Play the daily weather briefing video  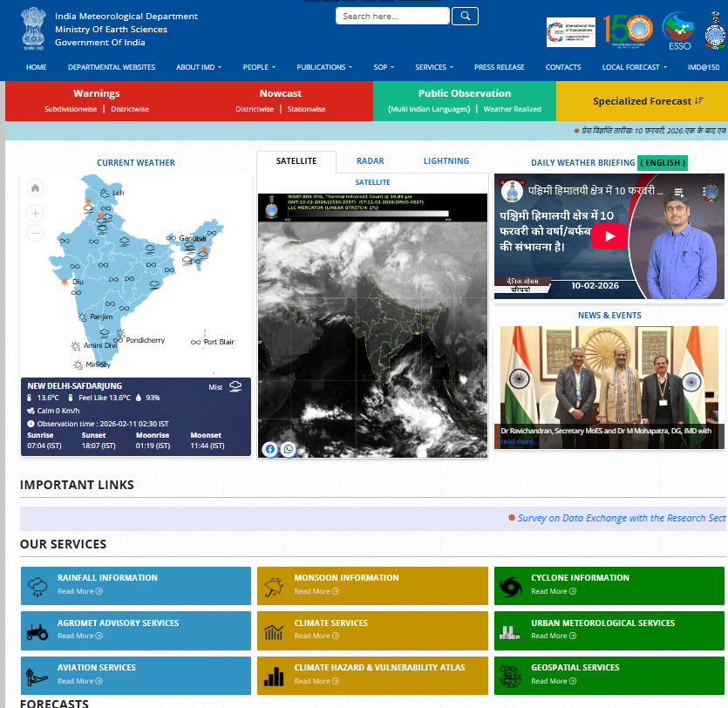pyautogui.click(x=610, y=236)
